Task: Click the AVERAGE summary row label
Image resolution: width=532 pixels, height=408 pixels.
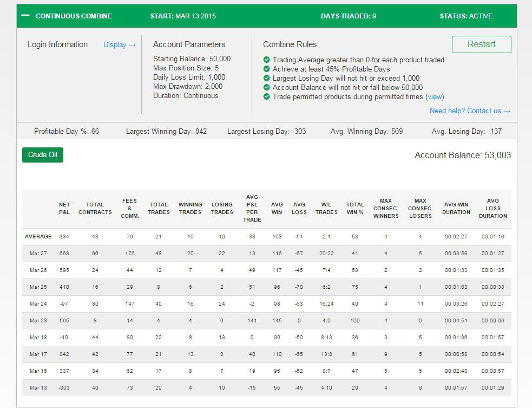Action: (38, 236)
